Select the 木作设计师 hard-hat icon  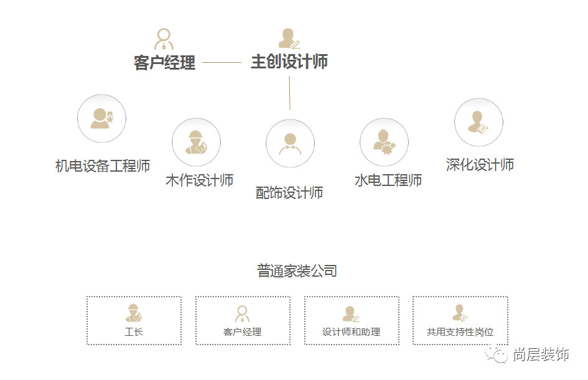[196, 142]
